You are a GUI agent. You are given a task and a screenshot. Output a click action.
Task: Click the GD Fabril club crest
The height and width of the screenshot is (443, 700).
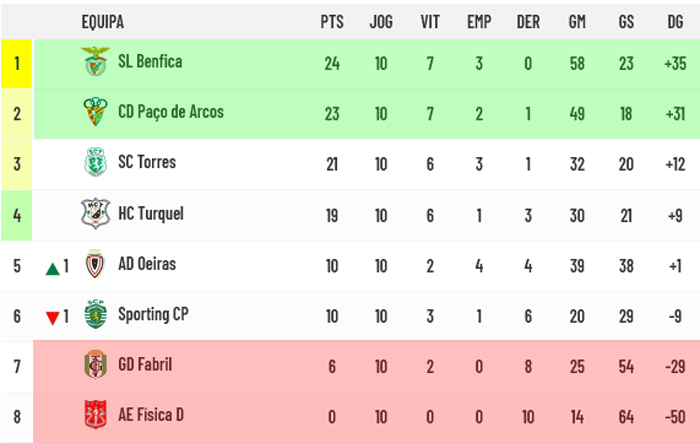96,364
